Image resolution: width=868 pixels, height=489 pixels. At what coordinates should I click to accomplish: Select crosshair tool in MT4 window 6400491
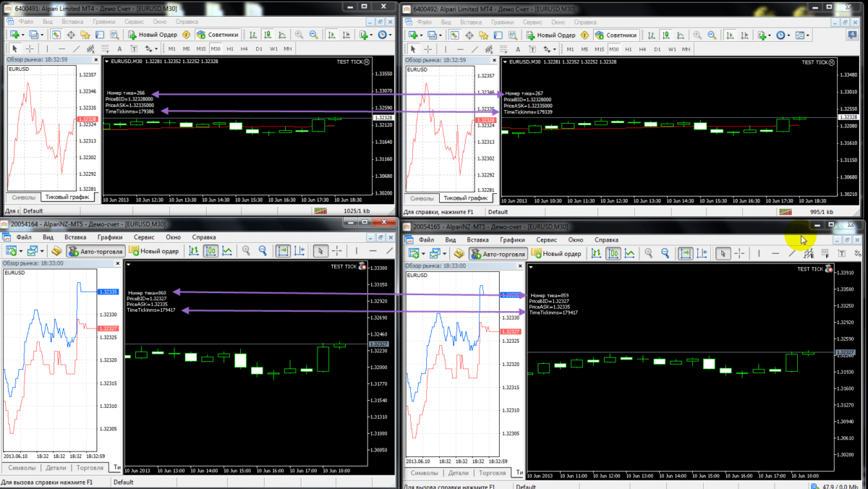[x=29, y=48]
